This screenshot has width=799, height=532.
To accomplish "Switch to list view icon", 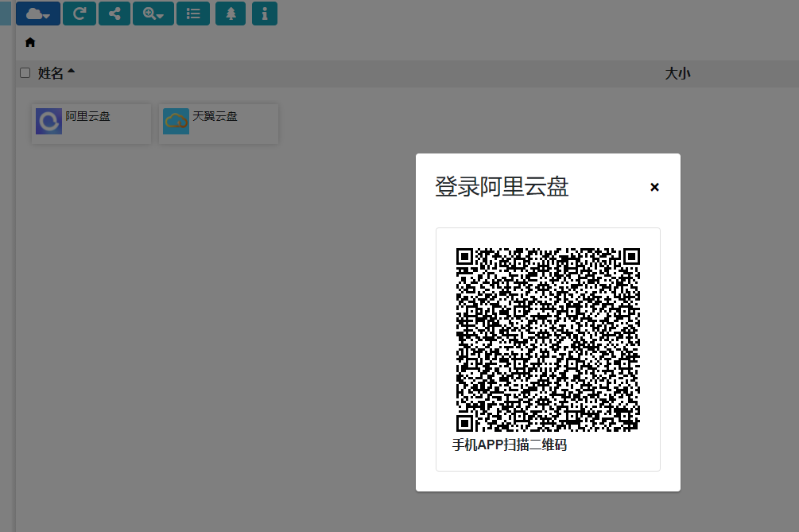I will [x=193, y=14].
